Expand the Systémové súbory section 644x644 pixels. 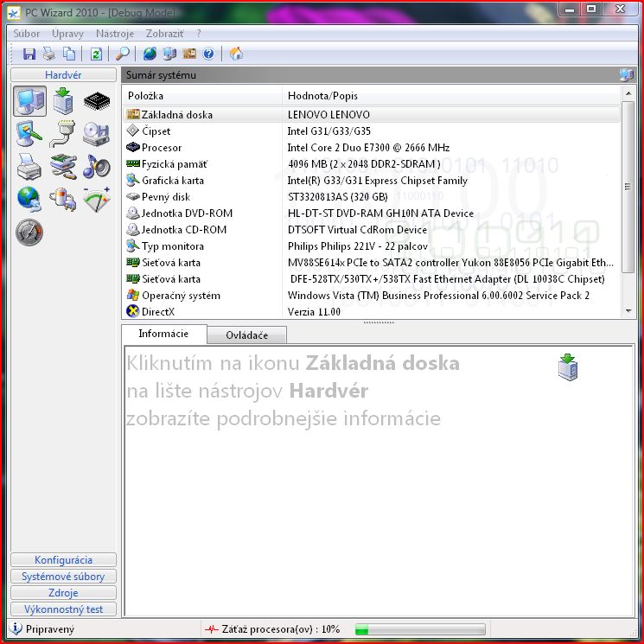63,577
